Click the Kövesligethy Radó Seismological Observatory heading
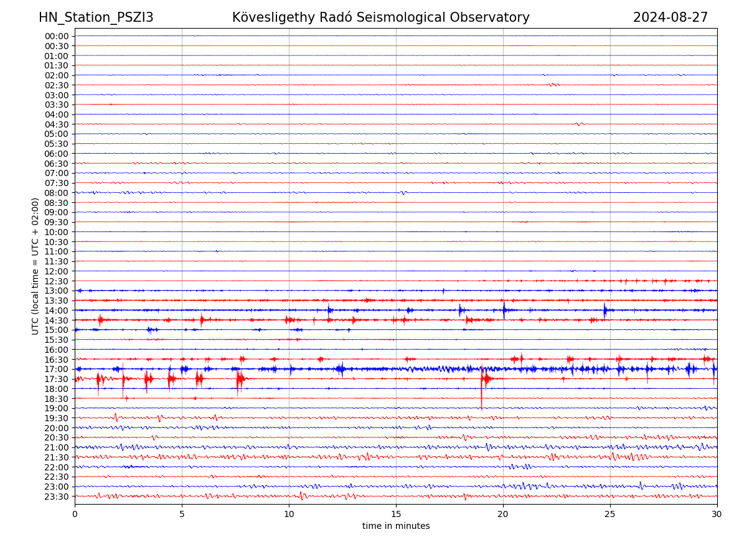Screen dimensions: 747x560 [380, 17]
